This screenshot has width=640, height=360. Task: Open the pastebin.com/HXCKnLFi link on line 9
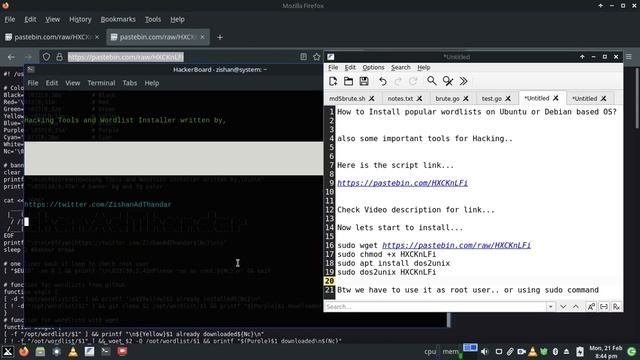tap(402, 183)
